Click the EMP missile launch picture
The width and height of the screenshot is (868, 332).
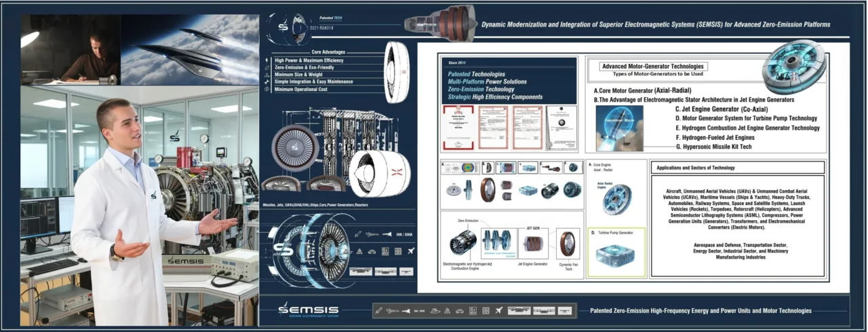click(x=619, y=128)
